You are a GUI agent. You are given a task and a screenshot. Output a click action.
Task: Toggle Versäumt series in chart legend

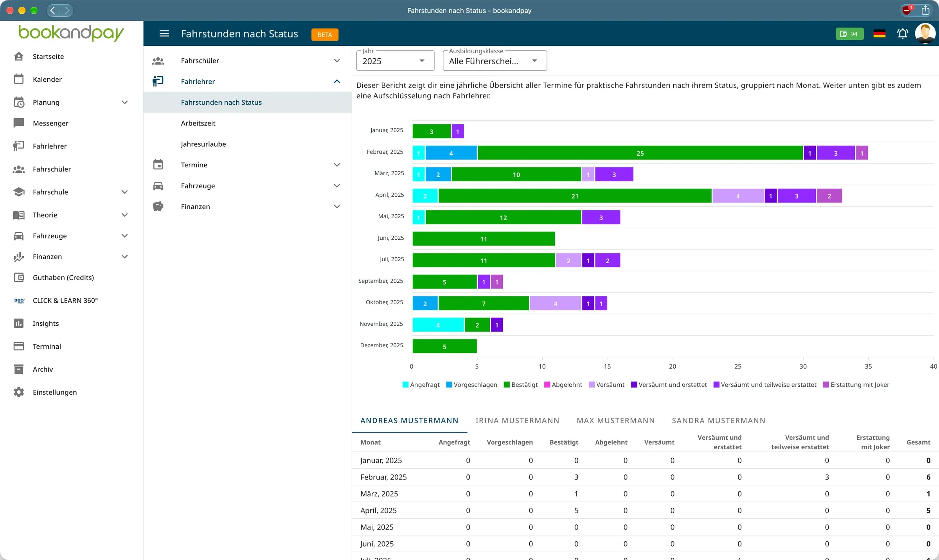point(606,384)
